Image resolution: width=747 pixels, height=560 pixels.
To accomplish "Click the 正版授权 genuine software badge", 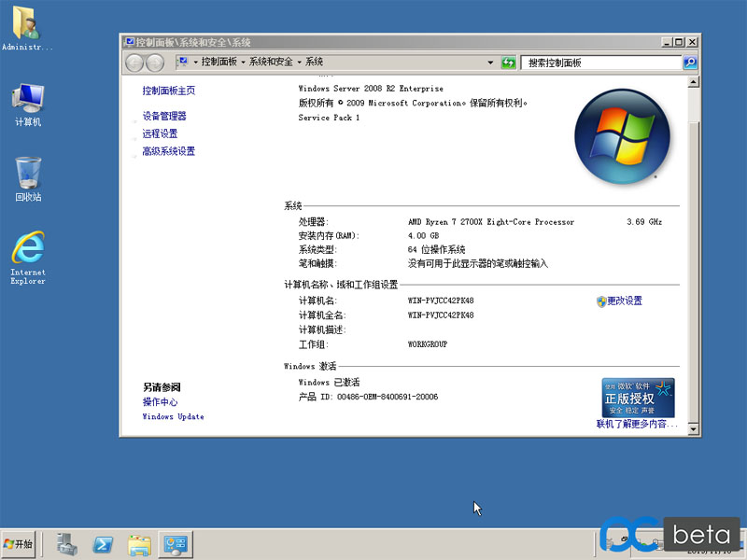I will click(638, 398).
